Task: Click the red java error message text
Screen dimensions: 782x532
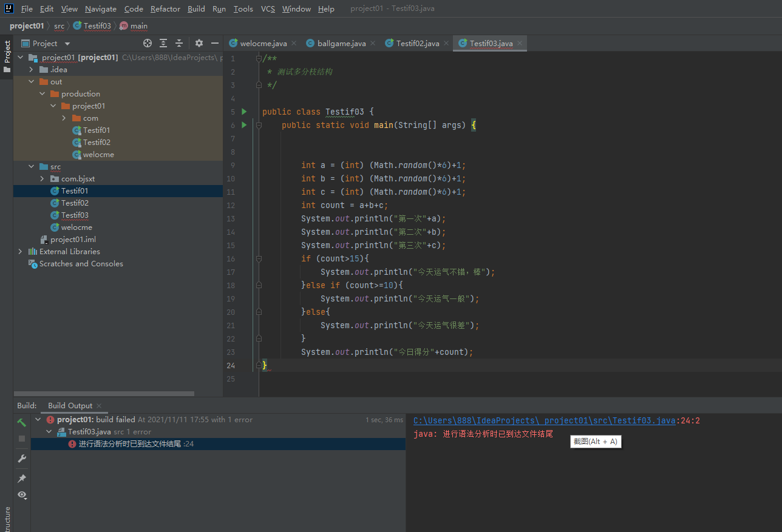Action: (x=483, y=434)
